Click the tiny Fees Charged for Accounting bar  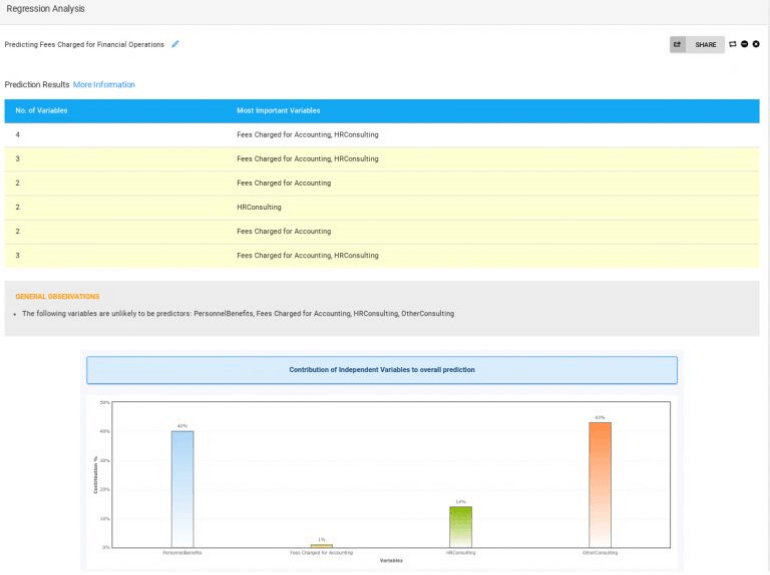coord(321,546)
